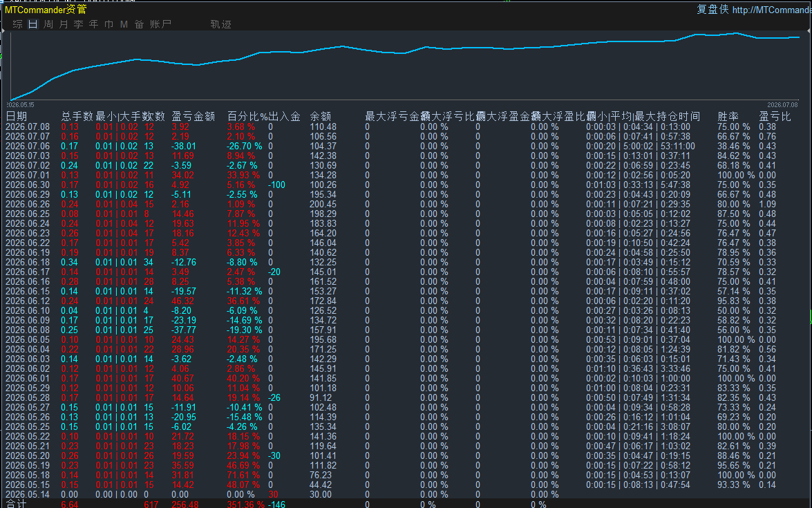Open the http://MTCommander link

772,10
